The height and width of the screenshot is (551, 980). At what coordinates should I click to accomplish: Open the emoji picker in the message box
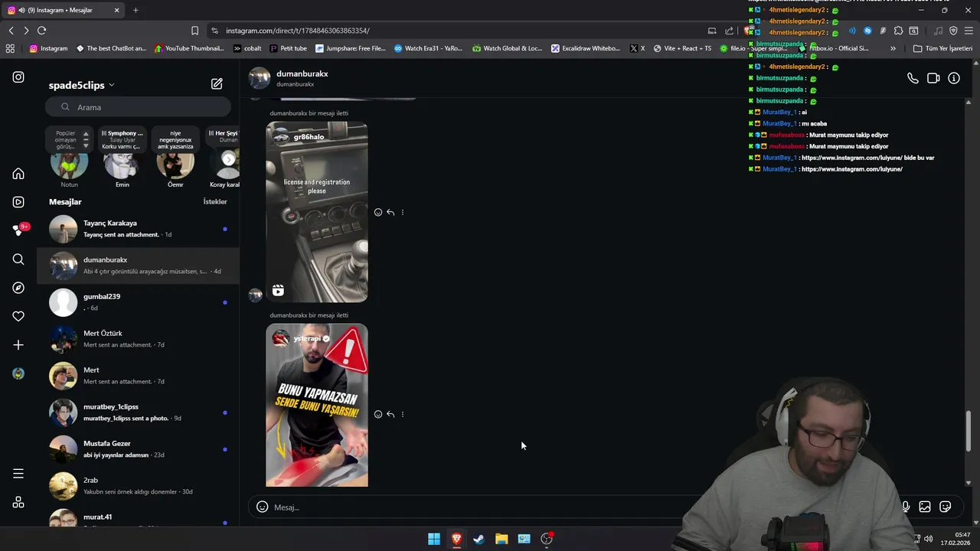coord(262,507)
